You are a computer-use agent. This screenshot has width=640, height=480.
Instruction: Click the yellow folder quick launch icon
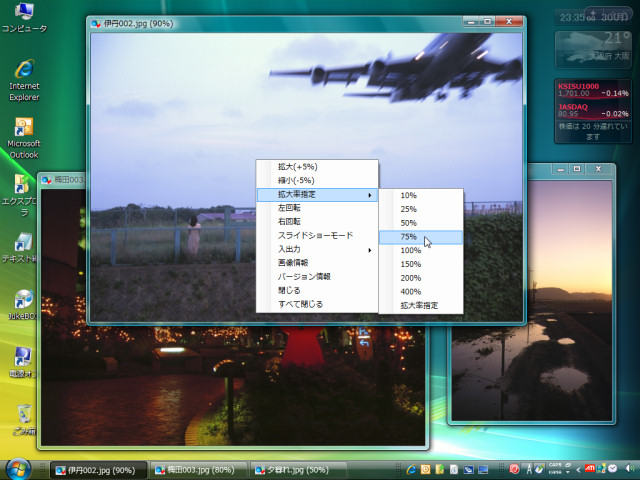440,469
